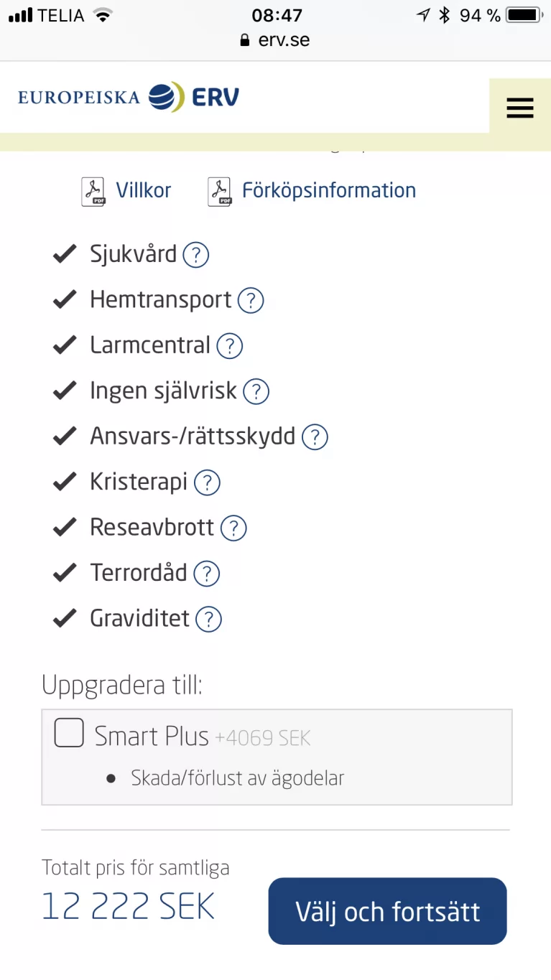Click question mark beside Hemtransport

(x=251, y=300)
